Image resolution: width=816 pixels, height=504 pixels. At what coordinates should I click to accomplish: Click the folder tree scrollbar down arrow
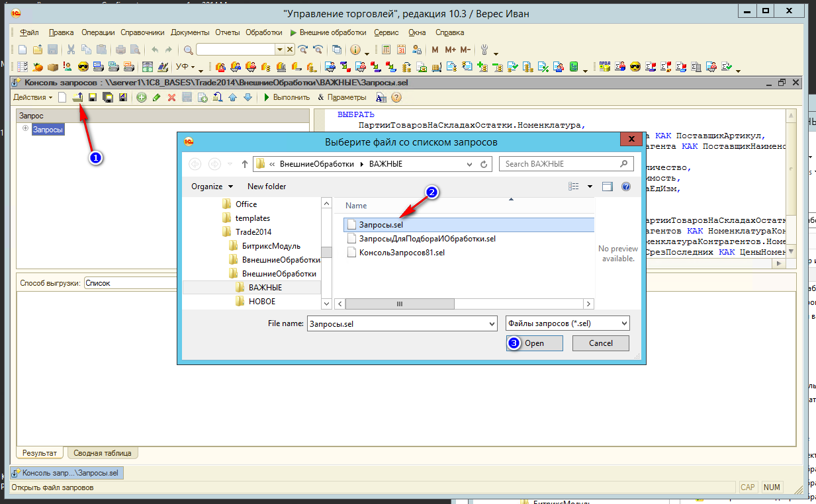point(326,304)
